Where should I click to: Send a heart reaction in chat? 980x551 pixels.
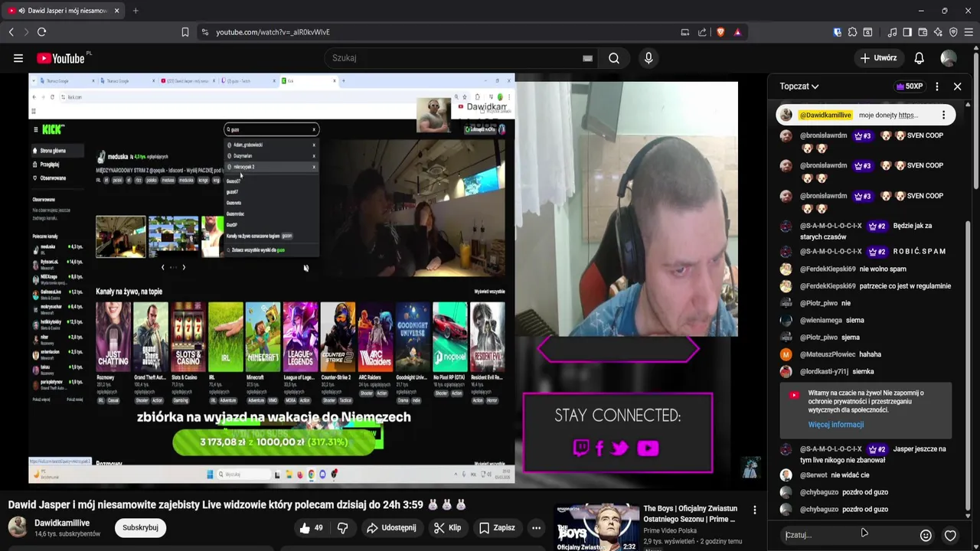point(950,536)
